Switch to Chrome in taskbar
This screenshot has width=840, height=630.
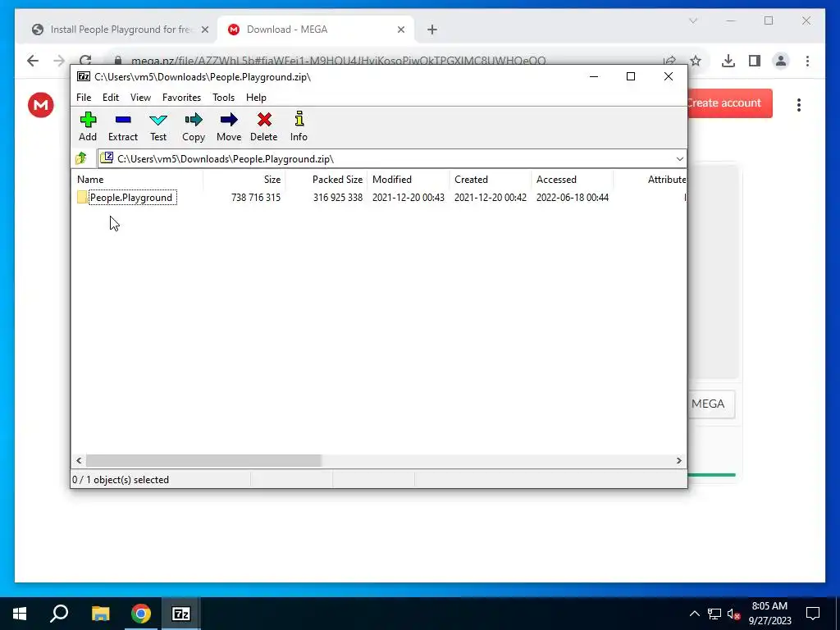pos(141,614)
